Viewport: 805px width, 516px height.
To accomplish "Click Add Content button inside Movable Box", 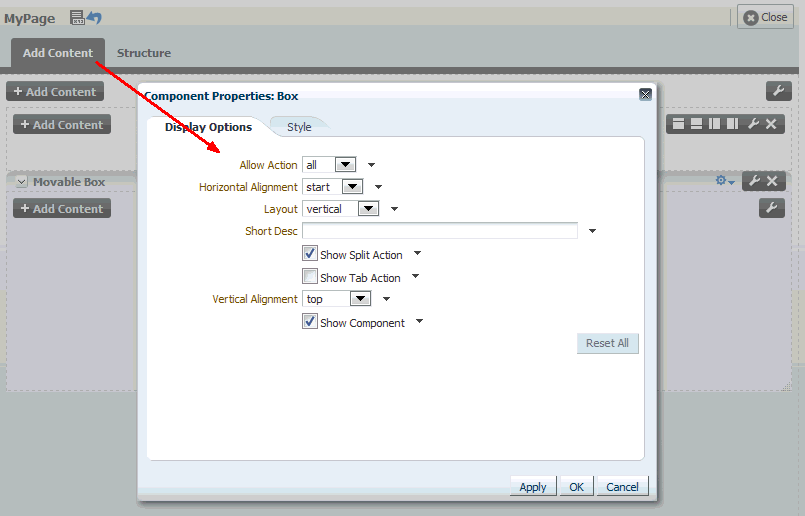I will coord(62,208).
